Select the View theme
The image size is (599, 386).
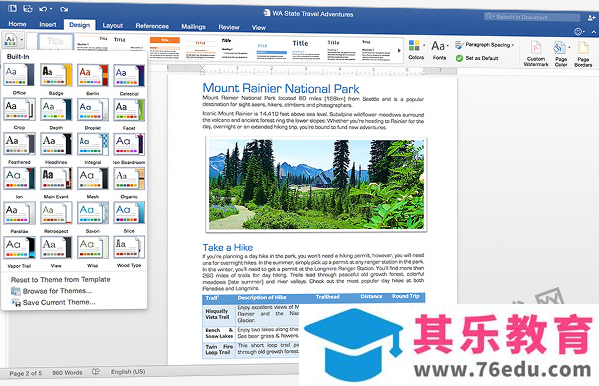pyautogui.click(x=56, y=247)
